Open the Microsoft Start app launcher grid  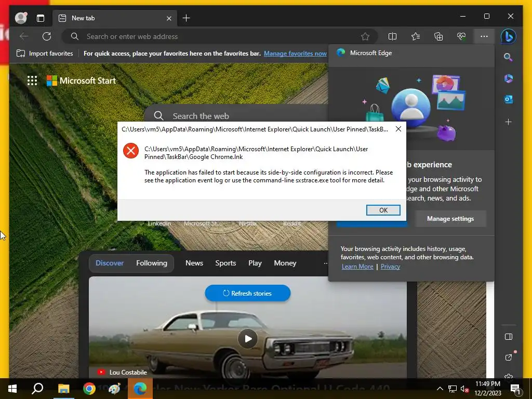coord(32,81)
